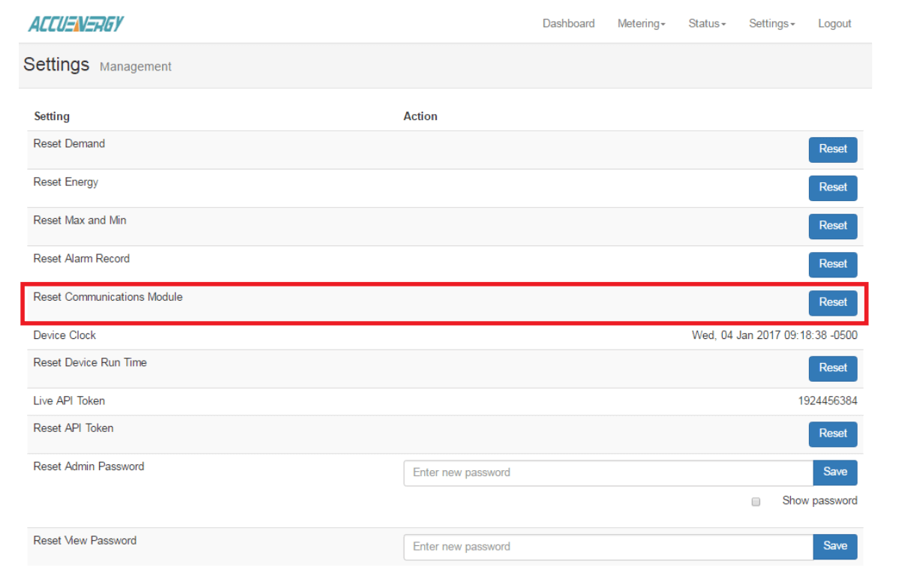This screenshot has height=588, width=902.
Task: Click the Accuenergy logo
Action: [x=76, y=24]
